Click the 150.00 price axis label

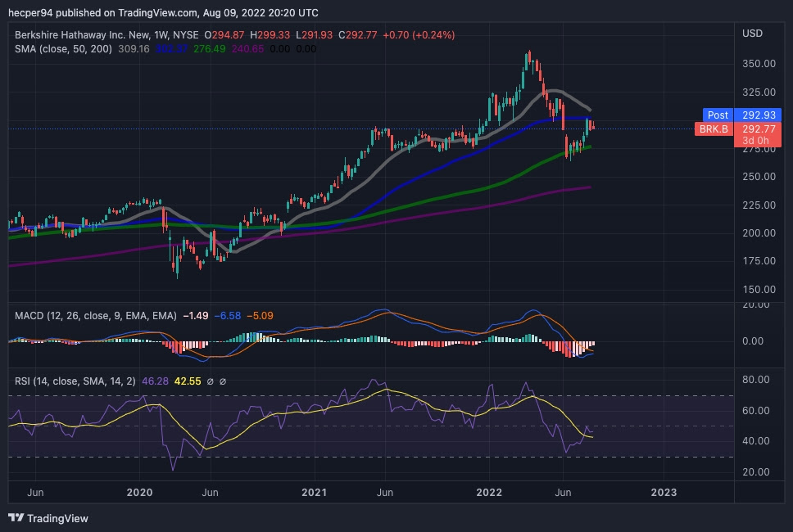759,289
